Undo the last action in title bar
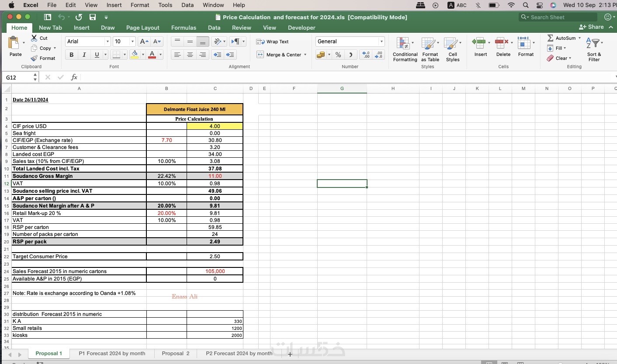Screen dimensions: 617x364 coord(61,17)
